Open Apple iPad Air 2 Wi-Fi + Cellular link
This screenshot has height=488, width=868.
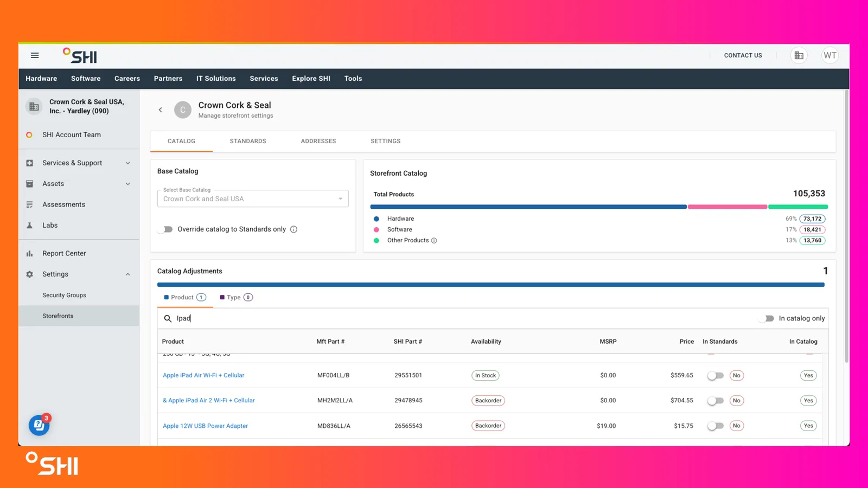209,401
